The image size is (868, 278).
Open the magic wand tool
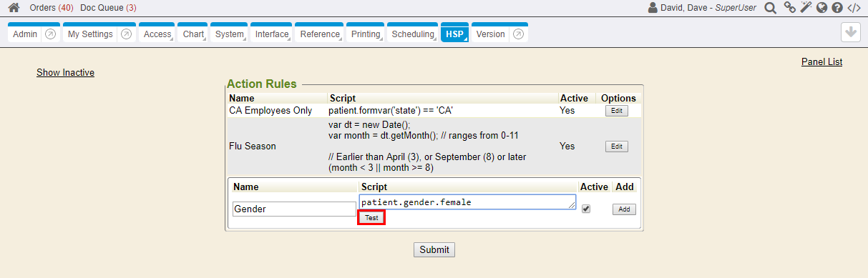pos(806,8)
